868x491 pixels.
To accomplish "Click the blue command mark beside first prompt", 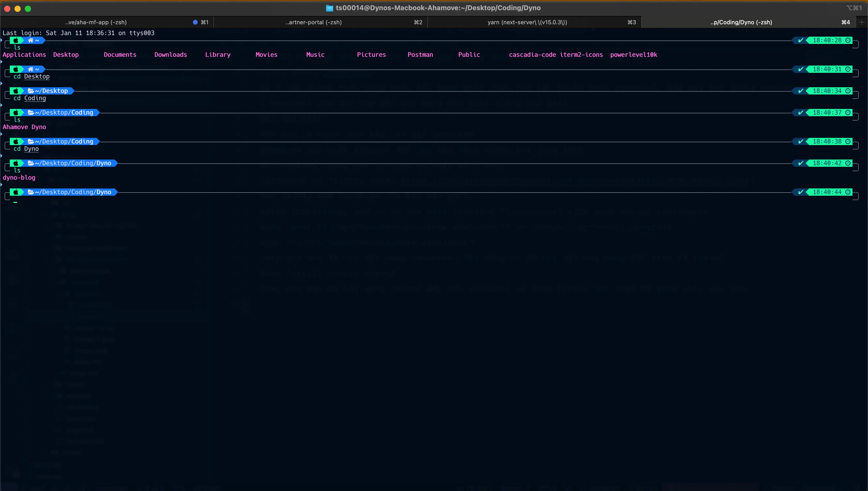I will coord(2,40).
